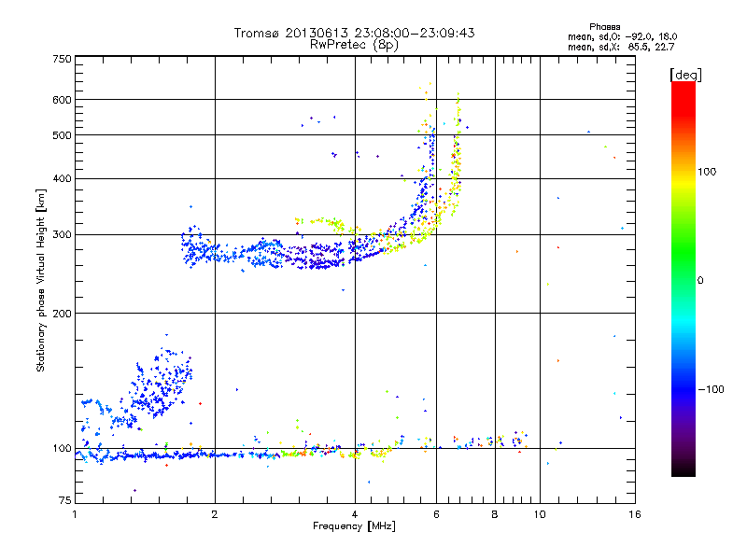Screen dimensions: 747x560
Task: Click the '[deg]' colorbar unit label
Action: pos(685,75)
